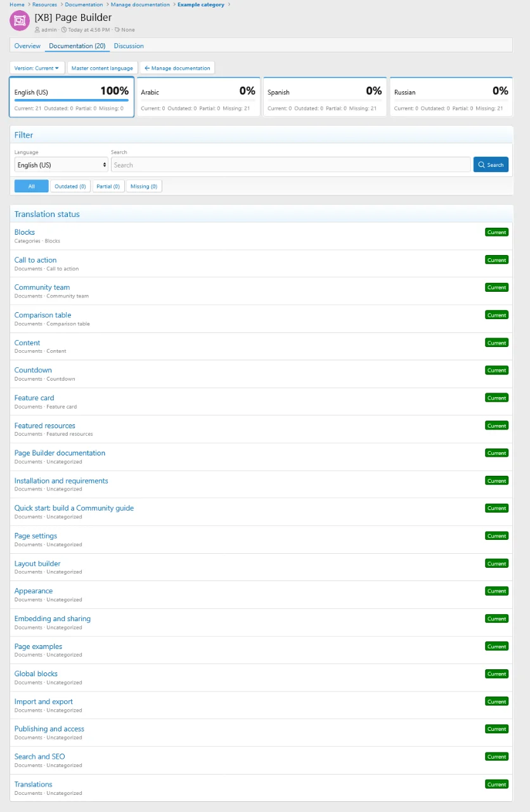Viewport: 530px width, 812px height.
Task: Open Page examples entry
Action: point(38,646)
